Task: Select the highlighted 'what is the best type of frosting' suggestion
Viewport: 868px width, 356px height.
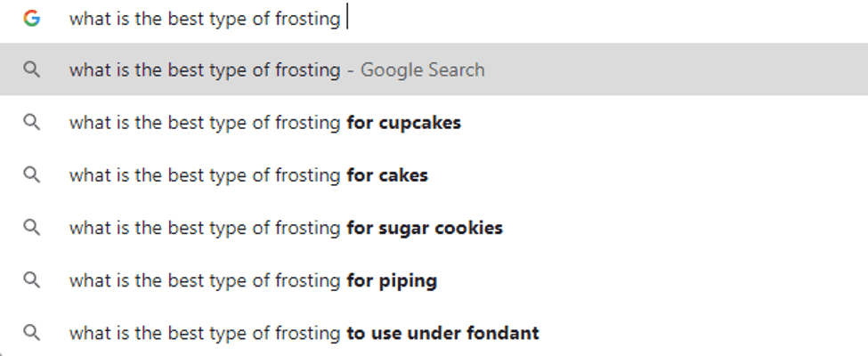Action: (x=205, y=69)
